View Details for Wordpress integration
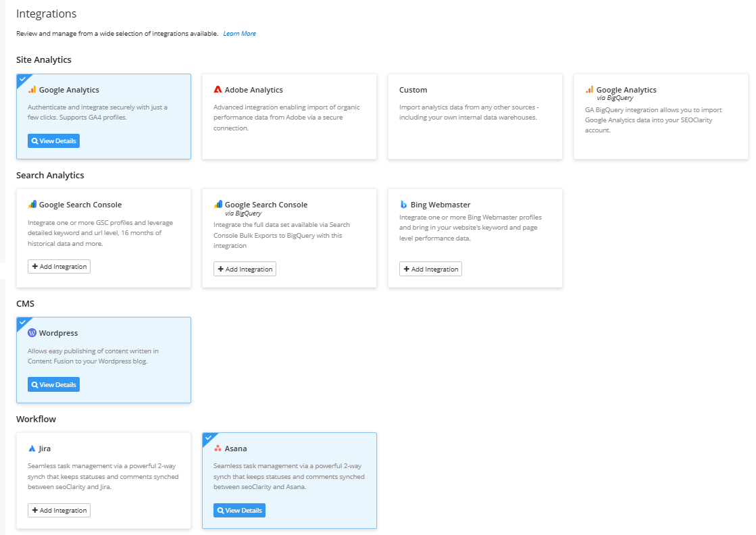This screenshot has height=535, width=756. pos(53,385)
